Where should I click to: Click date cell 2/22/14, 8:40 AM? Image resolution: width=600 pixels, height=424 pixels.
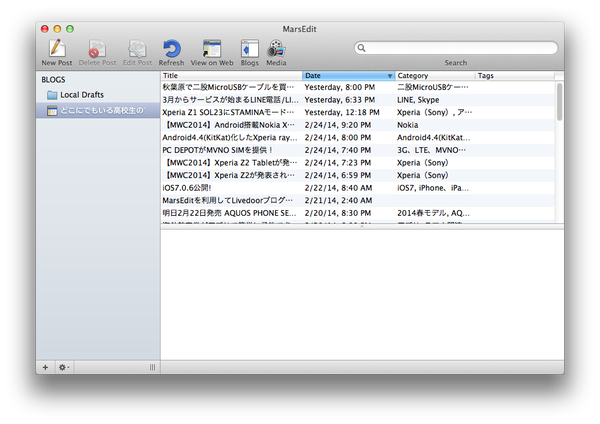pyautogui.click(x=338, y=188)
